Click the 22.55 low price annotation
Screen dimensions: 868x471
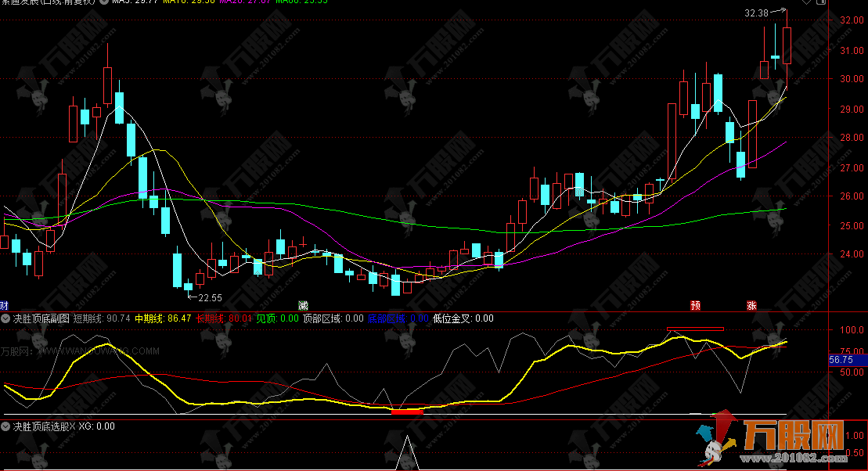210,297
